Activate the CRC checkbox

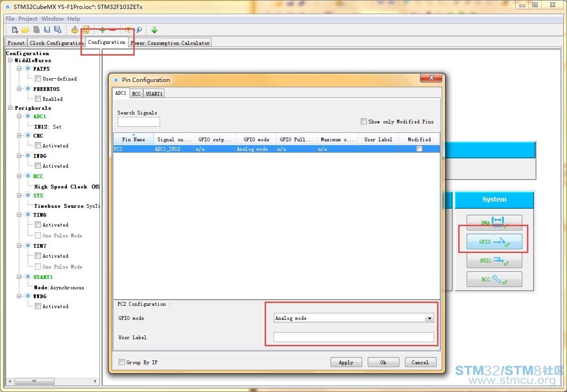point(38,146)
